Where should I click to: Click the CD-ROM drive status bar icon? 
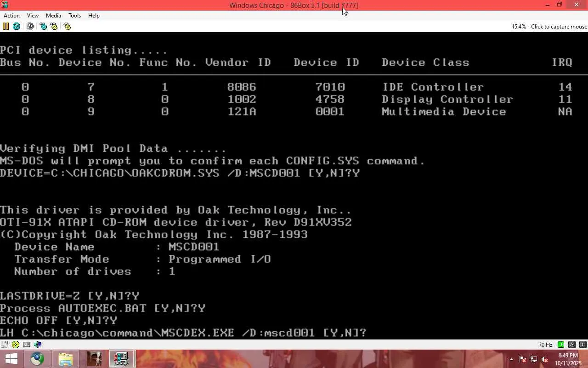tap(16, 345)
